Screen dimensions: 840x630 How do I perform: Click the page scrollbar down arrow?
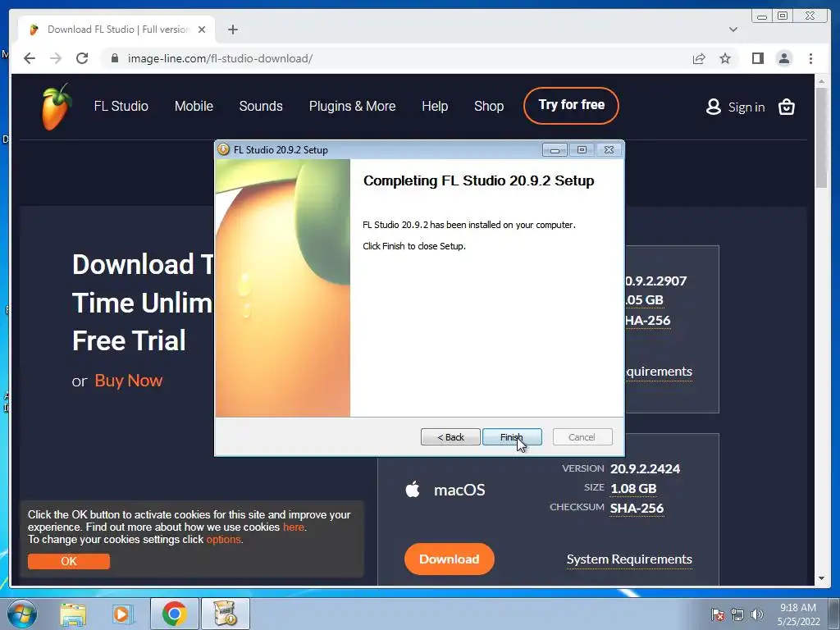click(821, 578)
